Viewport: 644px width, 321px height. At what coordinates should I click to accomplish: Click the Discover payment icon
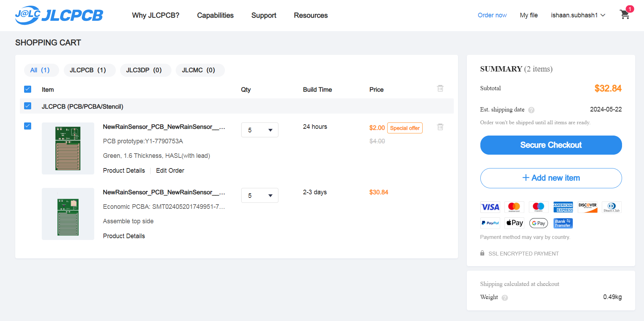click(x=587, y=207)
